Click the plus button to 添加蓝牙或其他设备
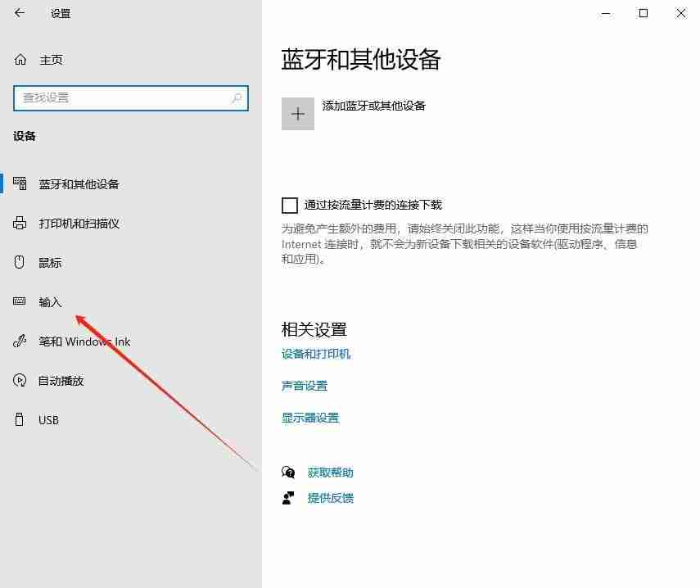Image resolution: width=700 pixels, height=588 pixels. point(298,113)
